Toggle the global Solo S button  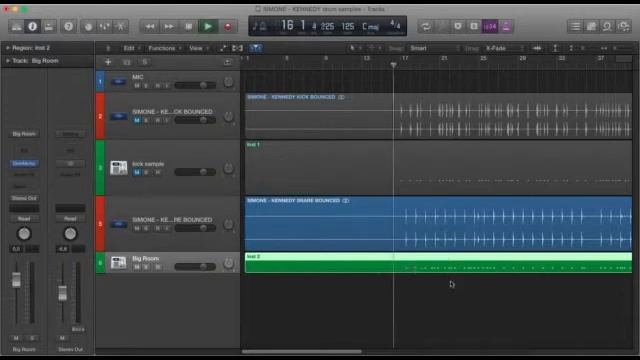[145, 62]
